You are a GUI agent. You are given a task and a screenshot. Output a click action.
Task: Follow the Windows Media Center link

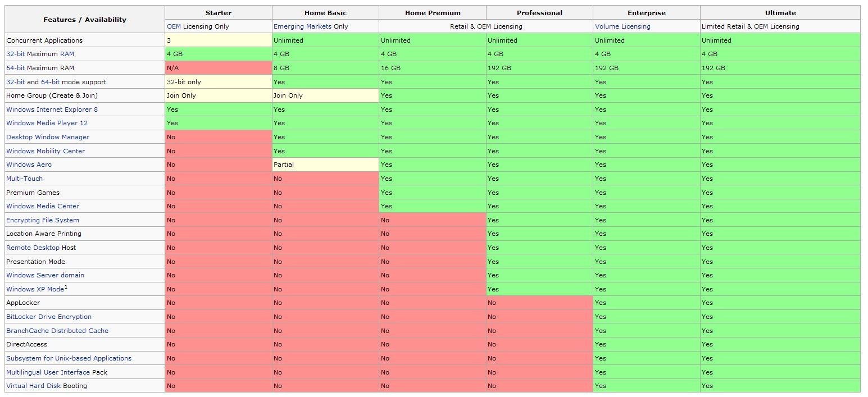pos(43,206)
